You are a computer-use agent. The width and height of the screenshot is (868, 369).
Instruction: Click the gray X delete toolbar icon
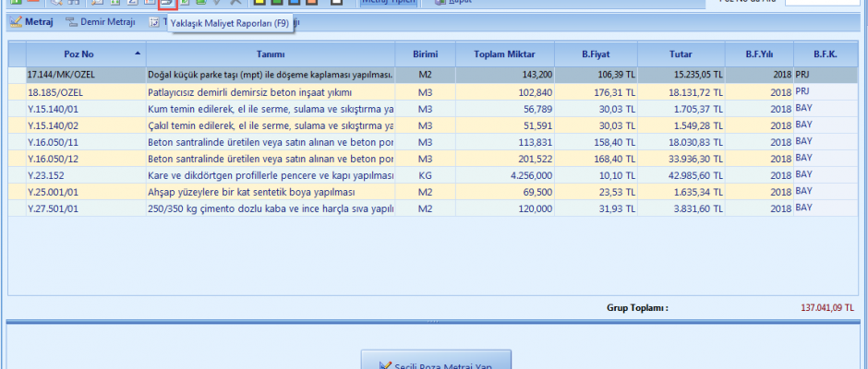click(x=235, y=3)
